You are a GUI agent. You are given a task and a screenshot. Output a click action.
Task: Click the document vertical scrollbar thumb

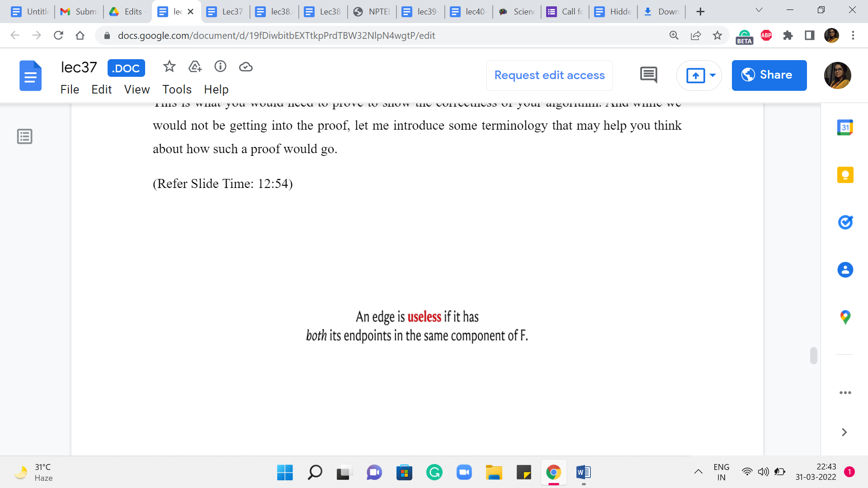point(813,356)
